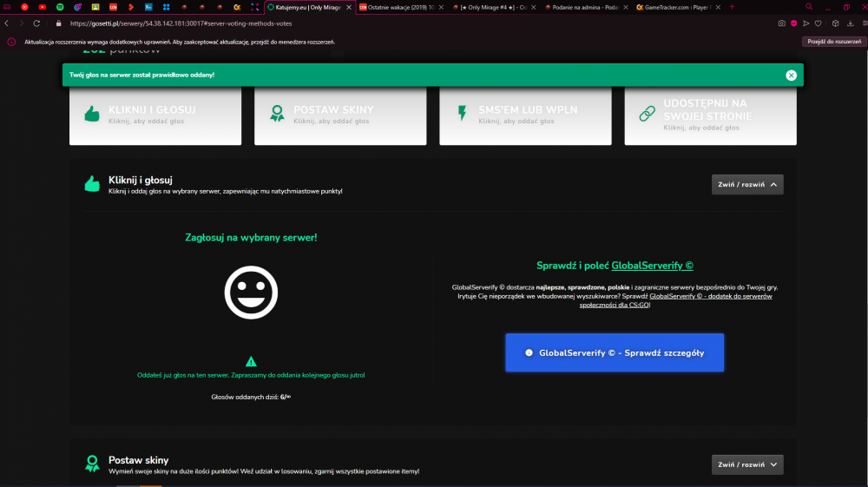Viewport: 868px width, 487px height.
Task: Click the 'Zagłosuj na wybrany serwer!' heading
Action: (251, 237)
